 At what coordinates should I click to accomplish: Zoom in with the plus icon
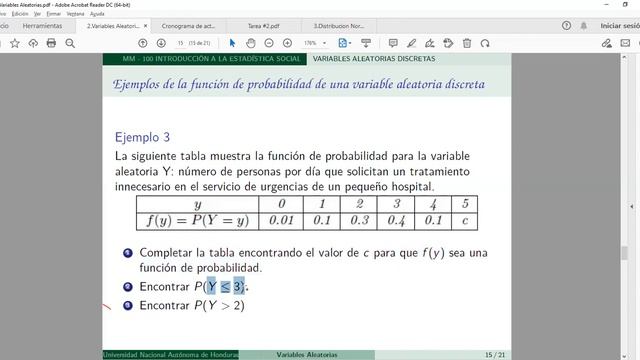click(287, 43)
